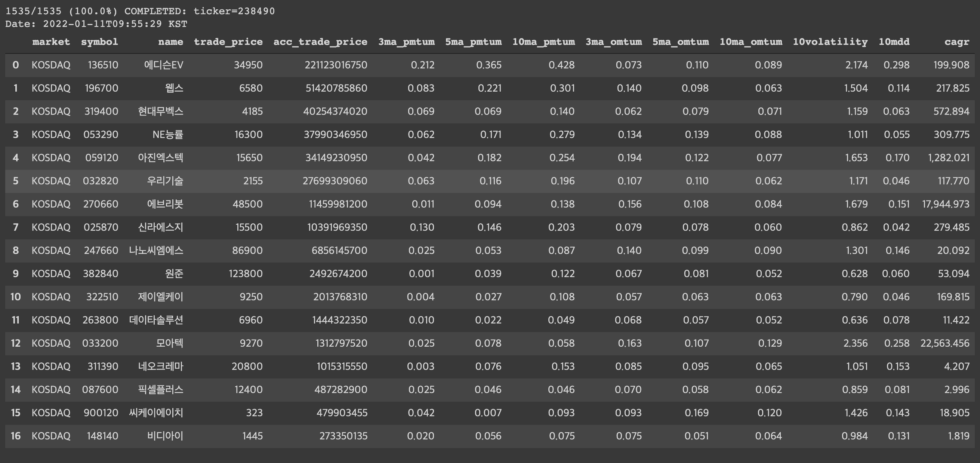The width and height of the screenshot is (980, 463).
Task: Click symbol 196700 in row 1
Action: click(101, 88)
